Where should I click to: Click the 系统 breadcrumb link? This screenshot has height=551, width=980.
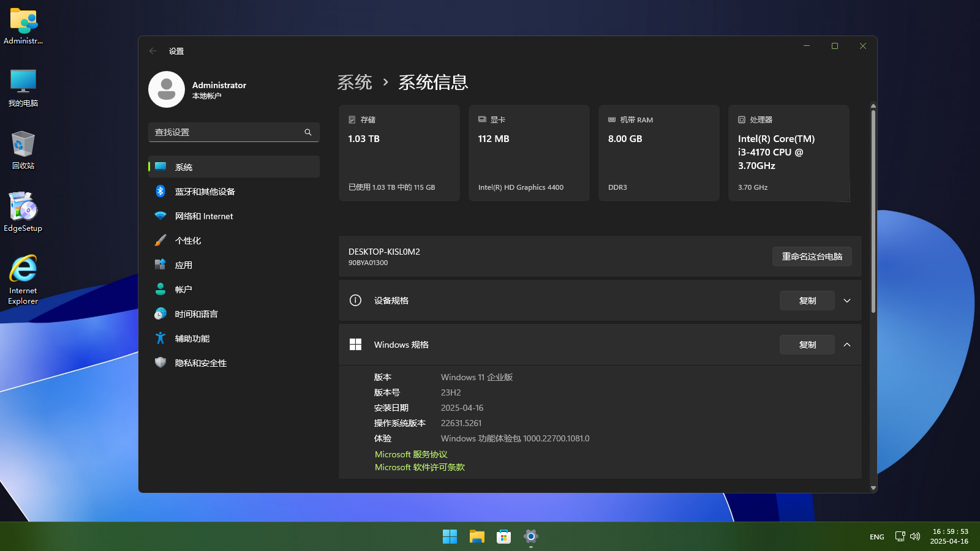[355, 82]
